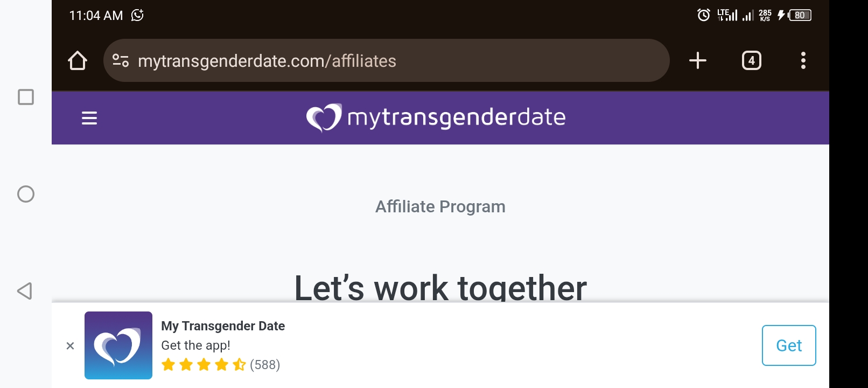This screenshot has width=868, height=388.
Task: Open a new tab with plus icon
Action: point(698,60)
